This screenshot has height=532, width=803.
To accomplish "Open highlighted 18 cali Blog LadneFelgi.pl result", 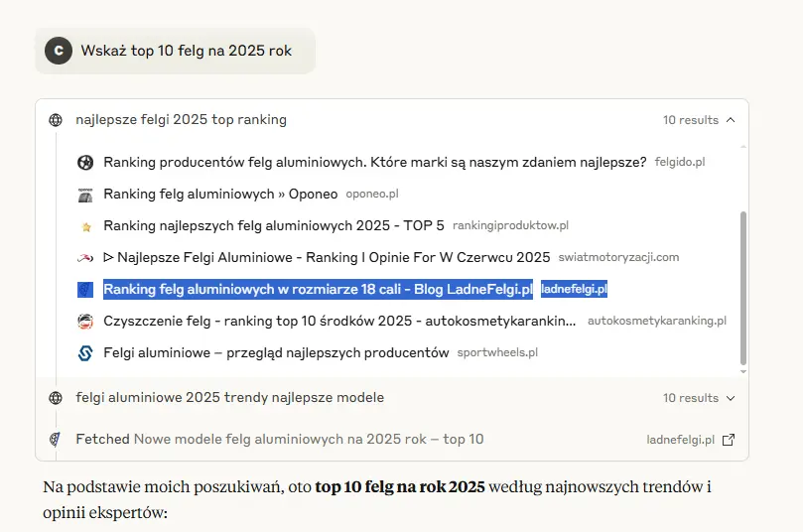I will pos(318,290).
